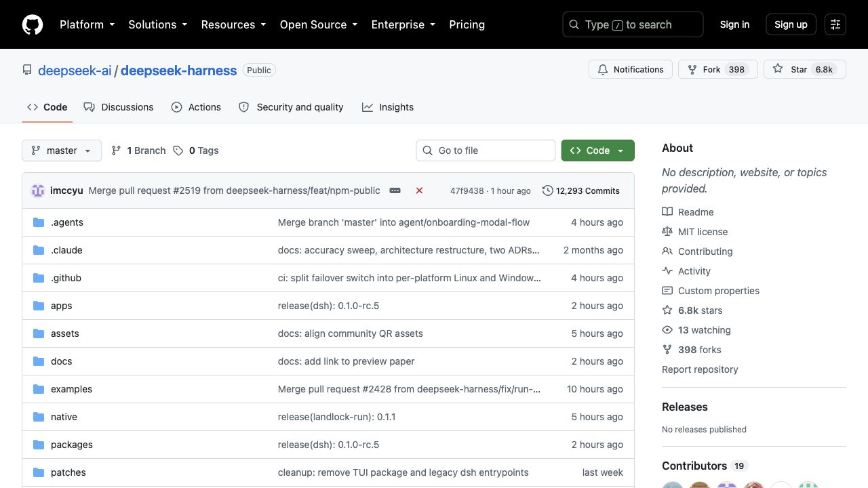Switch to the Discussions tab
This screenshot has width=868, height=488.
[x=119, y=107]
